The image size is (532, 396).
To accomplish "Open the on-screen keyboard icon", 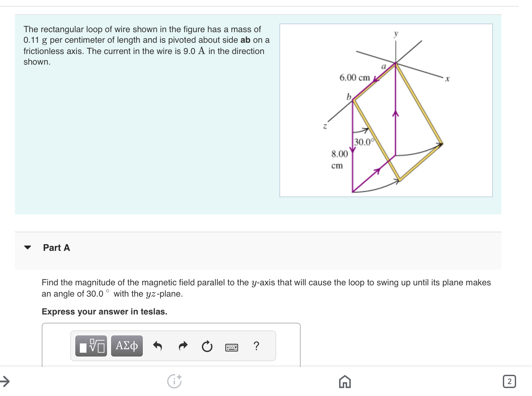I will coord(232,347).
